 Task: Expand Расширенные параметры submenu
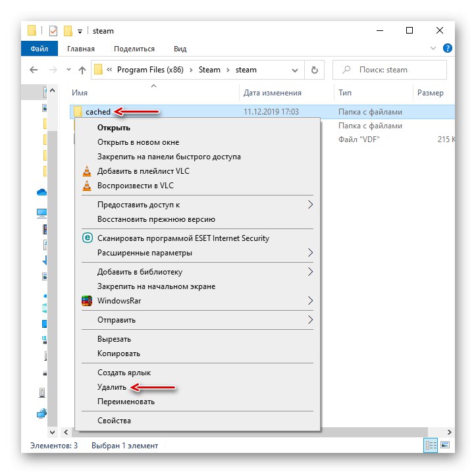click(198, 253)
